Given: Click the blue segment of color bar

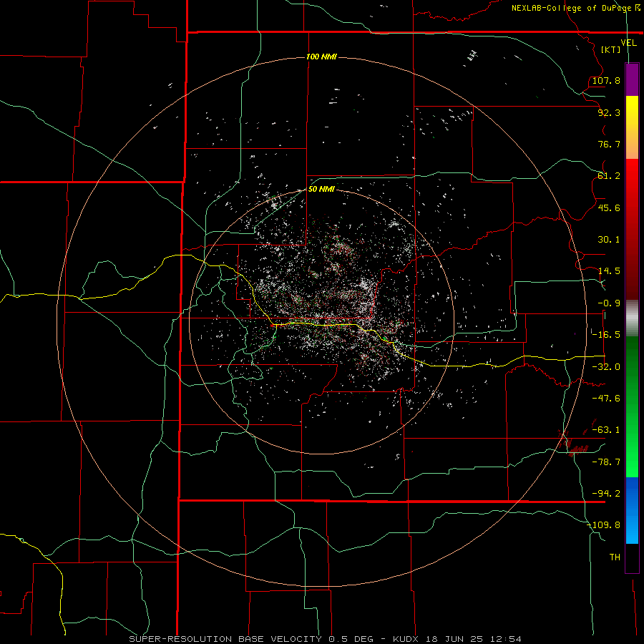Looking at the screenshot, I should click(x=632, y=510).
